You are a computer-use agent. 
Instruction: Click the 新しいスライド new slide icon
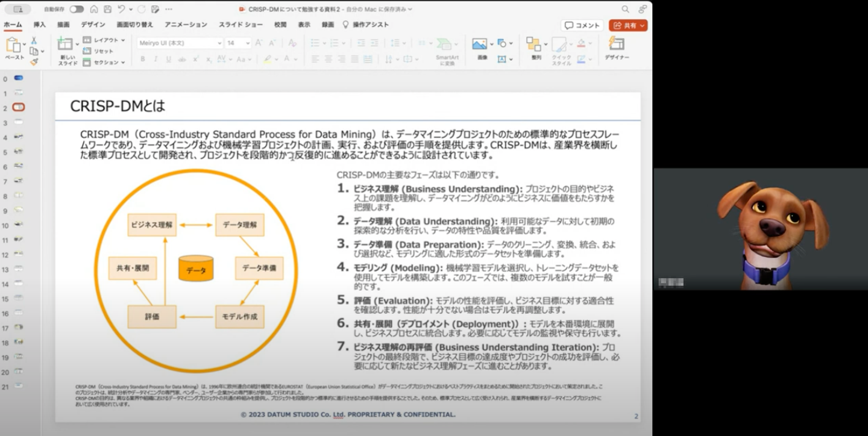(64, 44)
